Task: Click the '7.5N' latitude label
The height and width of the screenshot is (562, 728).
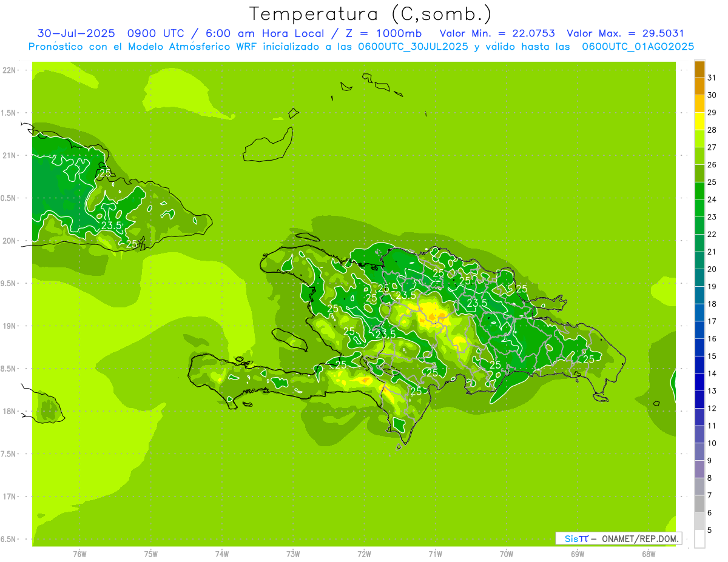Action: [x=9, y=454]
